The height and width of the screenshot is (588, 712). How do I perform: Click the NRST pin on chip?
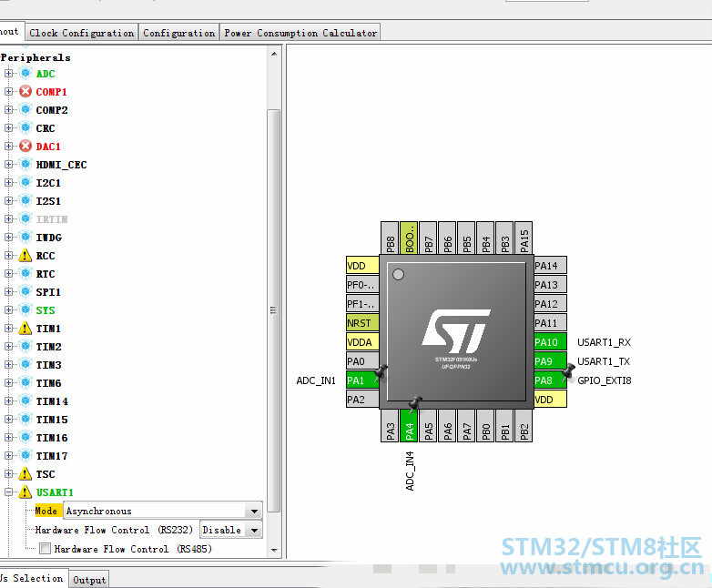[x=361, y=323]
